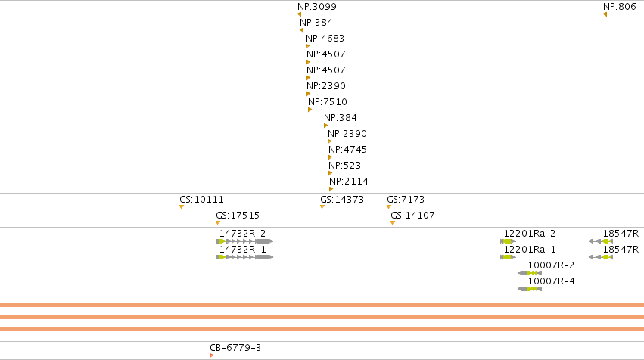Select the 12201Ra-1 transcript glyph

[x=508, y=257]
